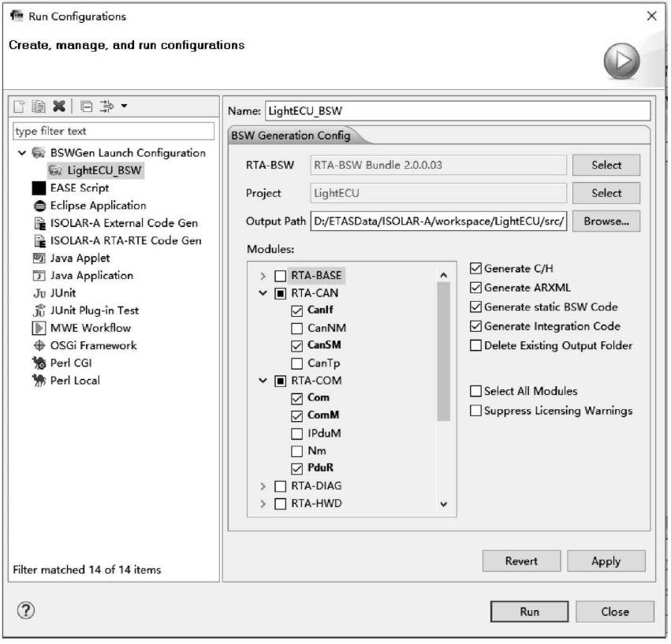This screenshot has width=671, height=644.
Task: Click the LightECU_BSW configuration icon
Action: click(x=55, y=171)
